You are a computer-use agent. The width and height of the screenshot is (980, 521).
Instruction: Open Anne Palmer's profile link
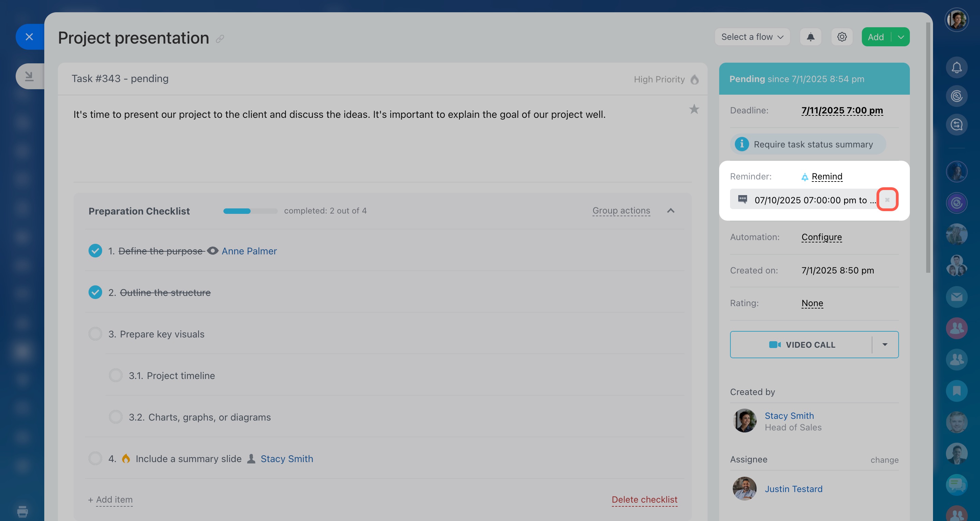click(249, 251)
